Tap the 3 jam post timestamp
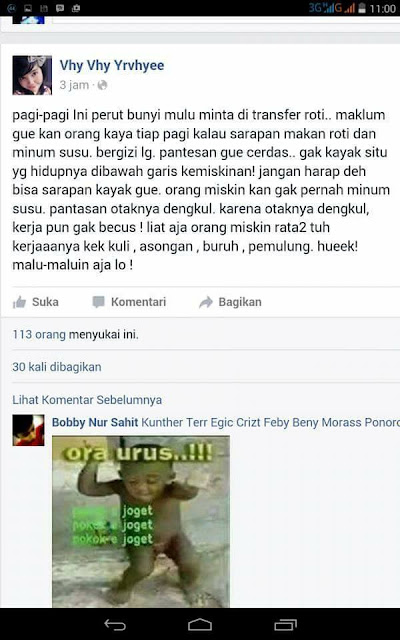This screenshot has width=400, height=640. [74, 85]
